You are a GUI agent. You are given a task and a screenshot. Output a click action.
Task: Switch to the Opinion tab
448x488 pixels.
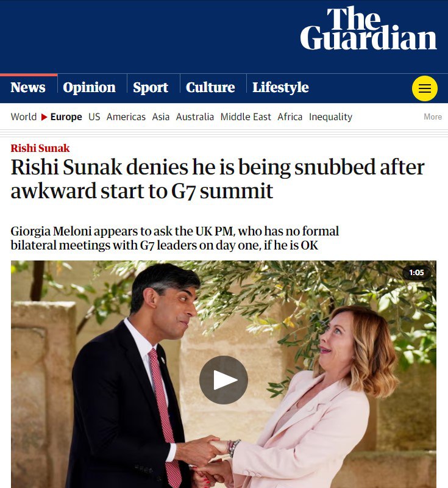tap(89, 87)
